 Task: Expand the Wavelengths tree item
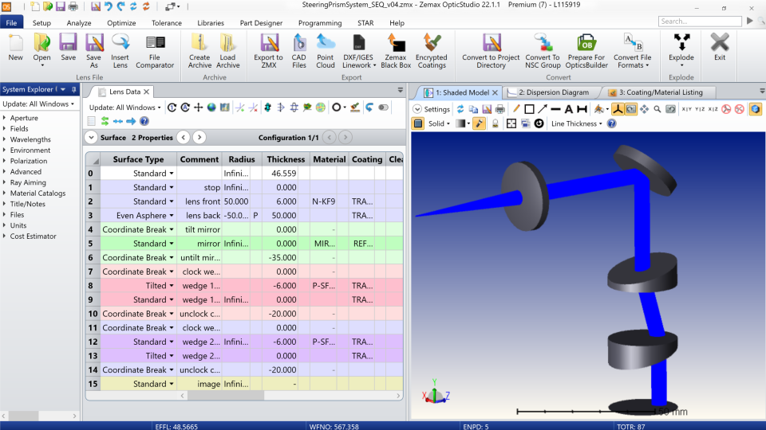pos(4,139)
